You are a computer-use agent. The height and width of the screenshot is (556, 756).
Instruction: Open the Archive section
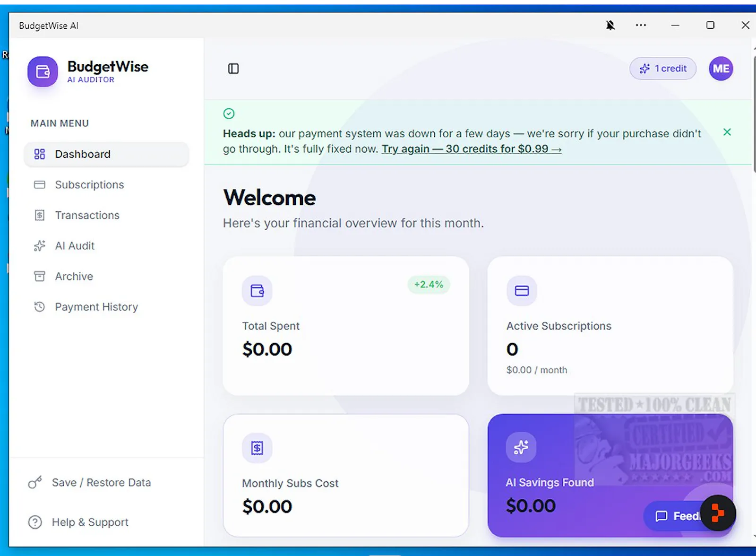point(107,276)
